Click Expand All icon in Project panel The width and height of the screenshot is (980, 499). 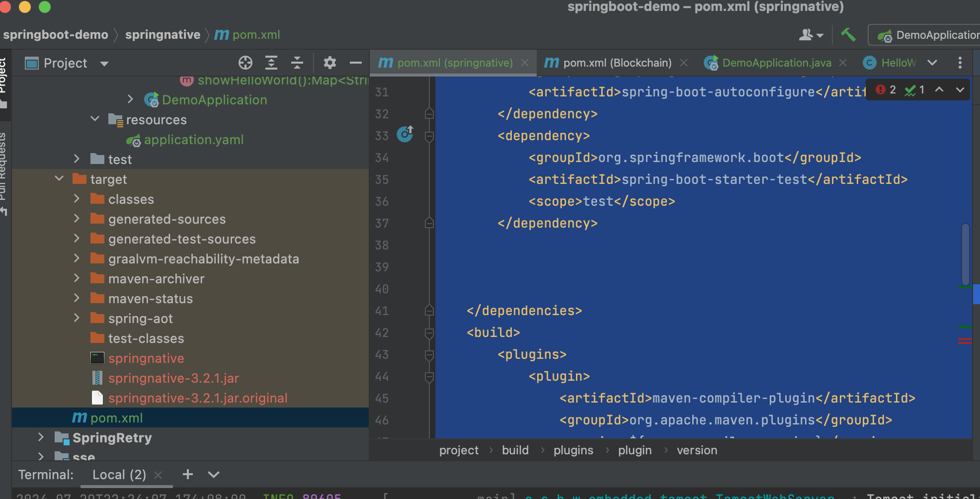pos(271,63)
